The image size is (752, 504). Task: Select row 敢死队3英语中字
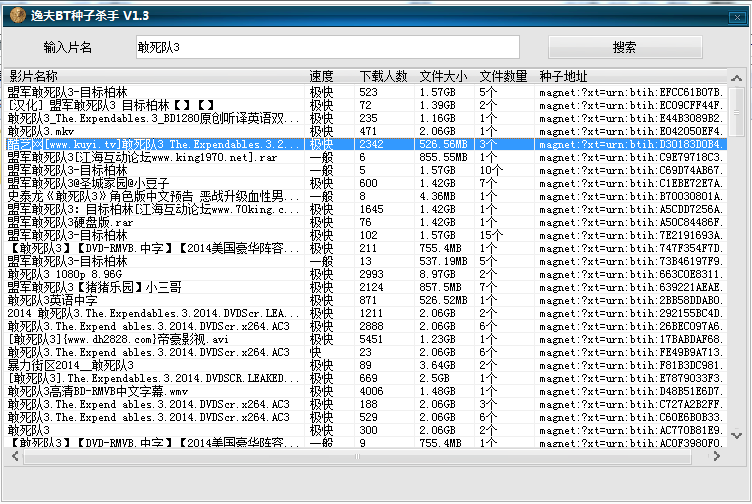[x=365, y=300]
